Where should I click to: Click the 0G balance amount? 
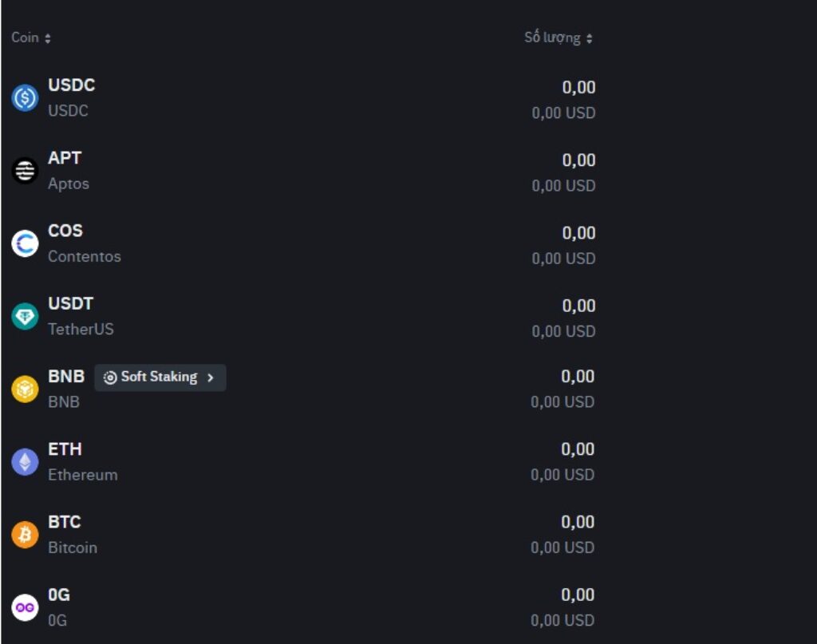578,595
